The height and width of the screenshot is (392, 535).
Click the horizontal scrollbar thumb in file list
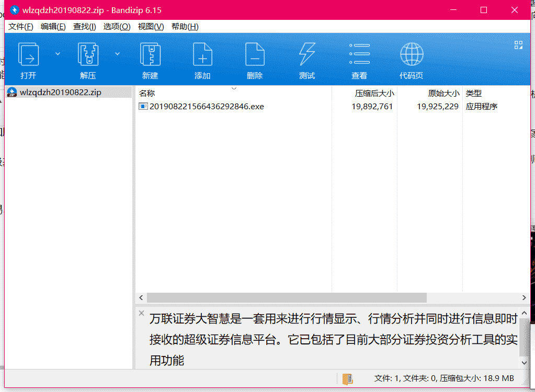pos(287,297)
